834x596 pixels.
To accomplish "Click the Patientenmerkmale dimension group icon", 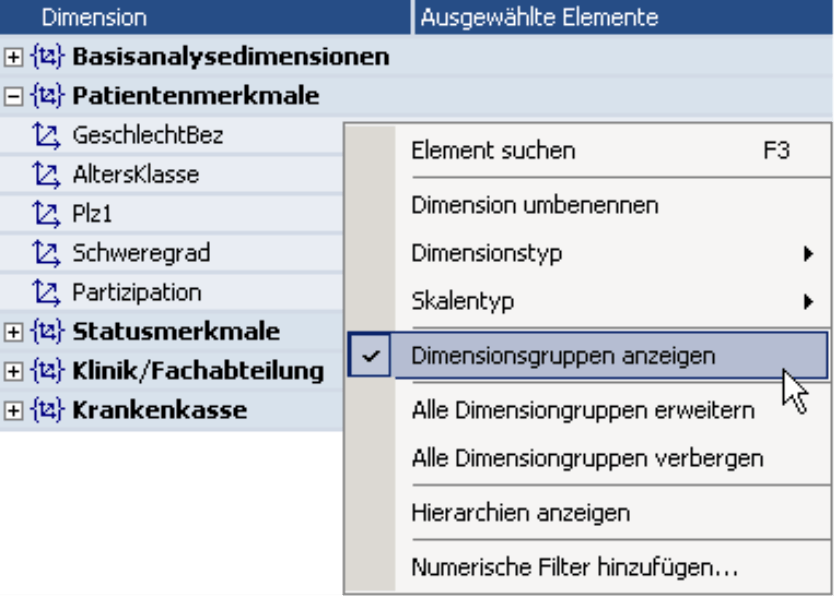I will pyautogui.click(x=47, y=96).
